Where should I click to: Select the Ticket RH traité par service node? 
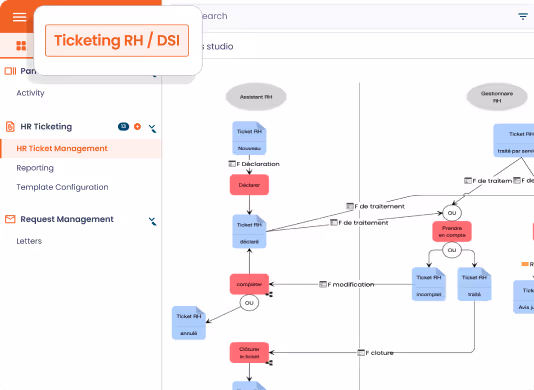pyautogui.click(x=514, y=141)
